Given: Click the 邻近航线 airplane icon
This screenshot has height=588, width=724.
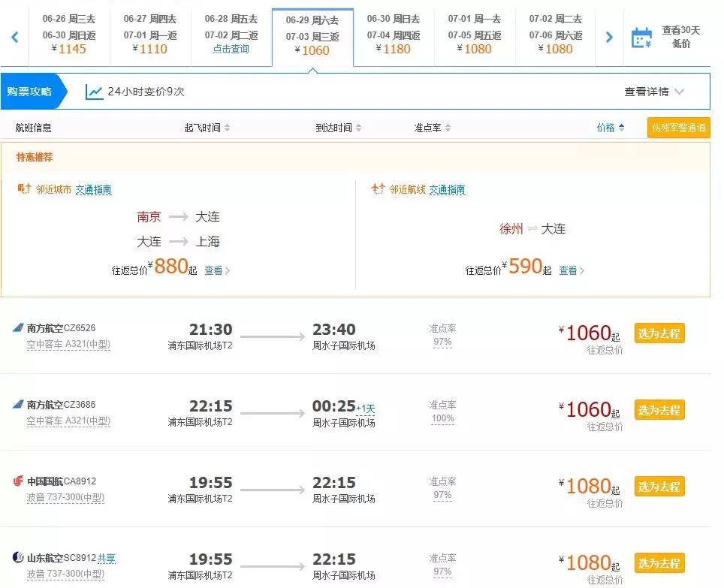Looking at the screenshot, I should pos(377,190).
